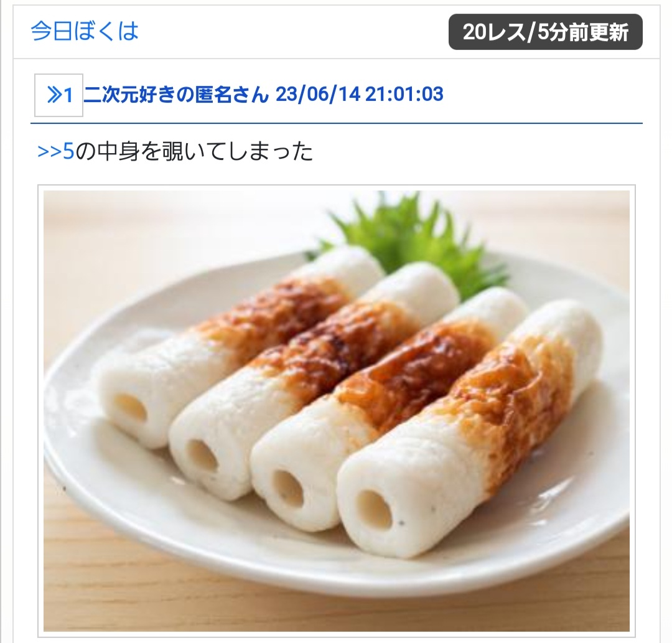Open the thread titled 今日ぼくは

[85, 31]
